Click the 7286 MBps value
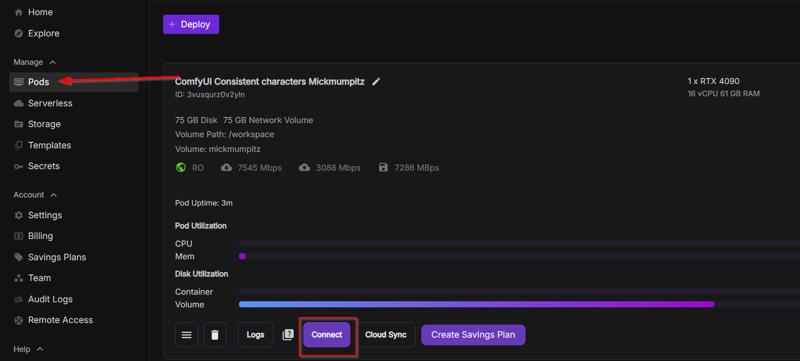Screen dimensions: 800x361 point(416,168)
